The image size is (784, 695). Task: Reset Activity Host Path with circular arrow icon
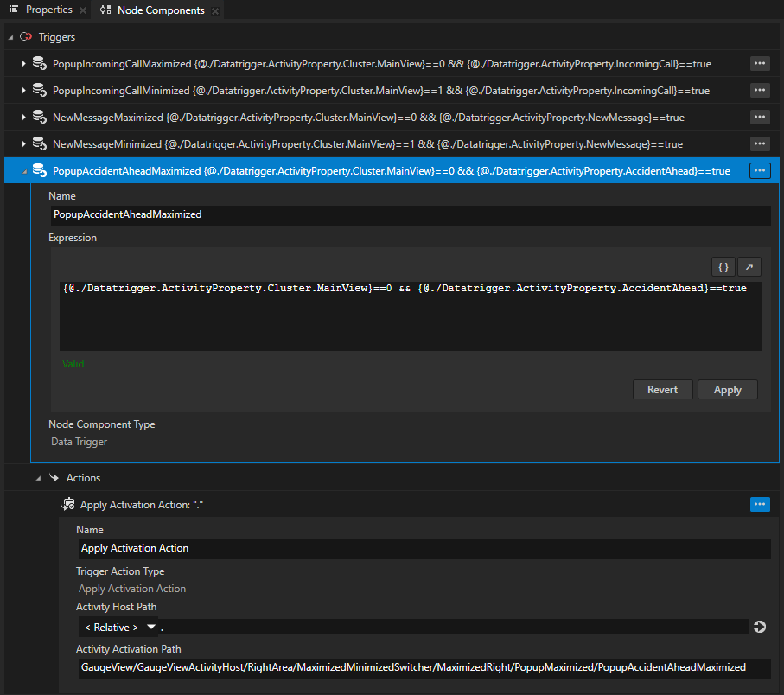tap(759, 626)
